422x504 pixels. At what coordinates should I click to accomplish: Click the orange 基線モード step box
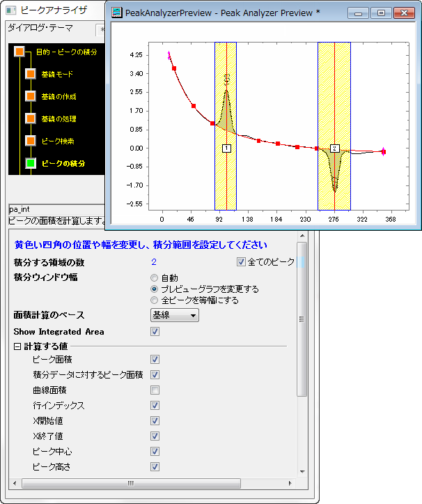coord(31,74)
